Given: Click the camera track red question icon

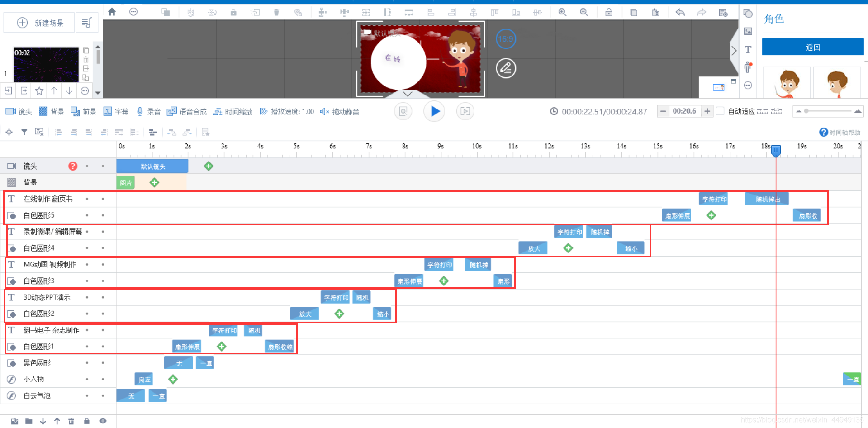Looking at the screenshot, I should (73, 166).
